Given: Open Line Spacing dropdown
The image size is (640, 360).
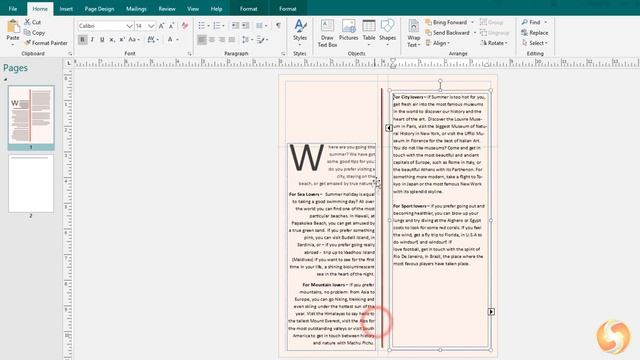Looking at the screenshot, I should 247,40.
